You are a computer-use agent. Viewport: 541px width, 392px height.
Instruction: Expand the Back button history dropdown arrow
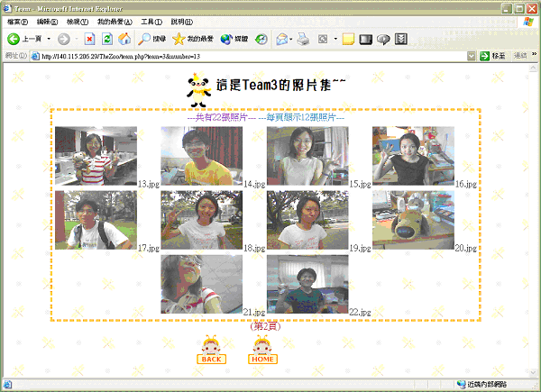click(x=48, y=40)
